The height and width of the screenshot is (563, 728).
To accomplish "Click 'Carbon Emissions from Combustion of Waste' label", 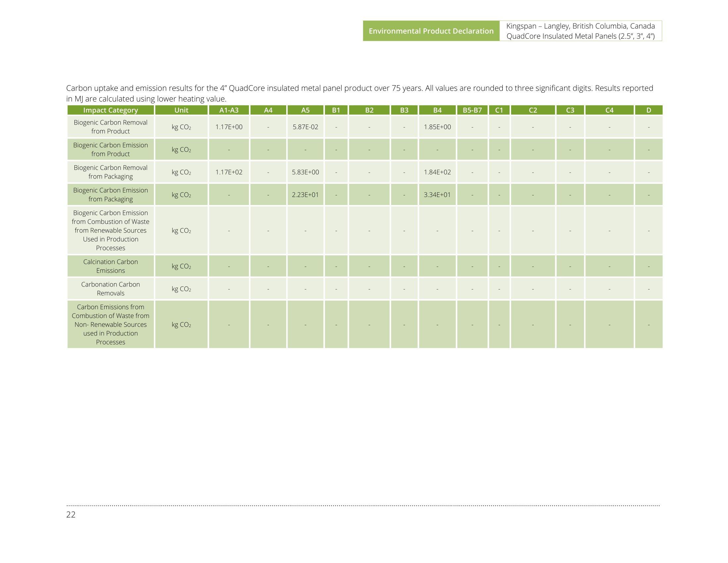I will 111,325.
